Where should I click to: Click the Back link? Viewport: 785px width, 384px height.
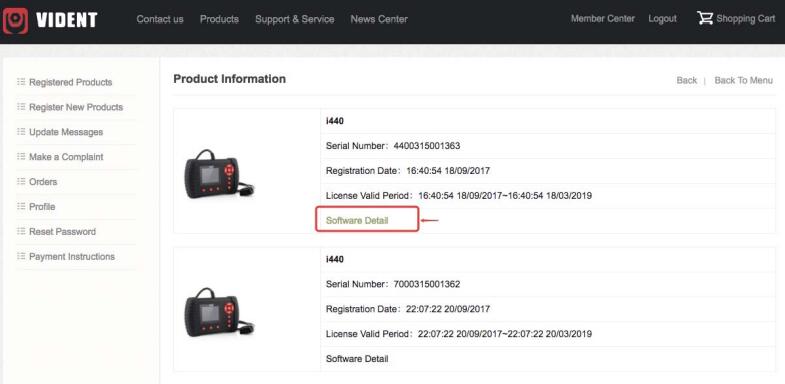[686, 80]
